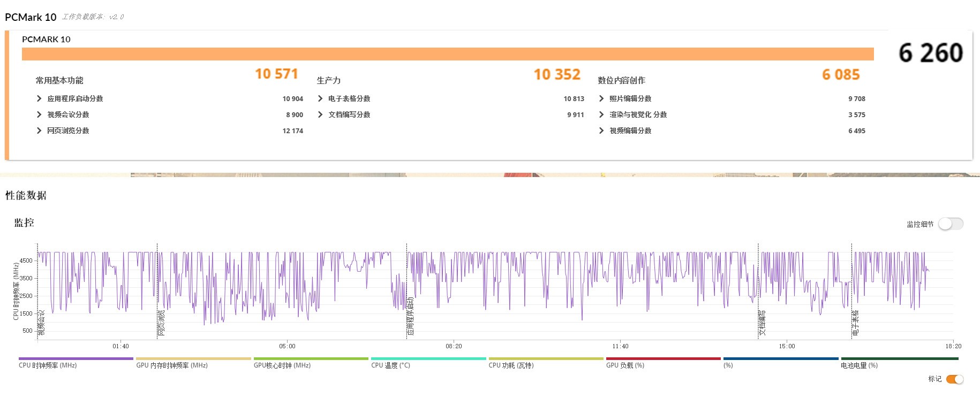Expand 应用程序启动分数 row chevron
980x406 pixels.
(39, 98)
